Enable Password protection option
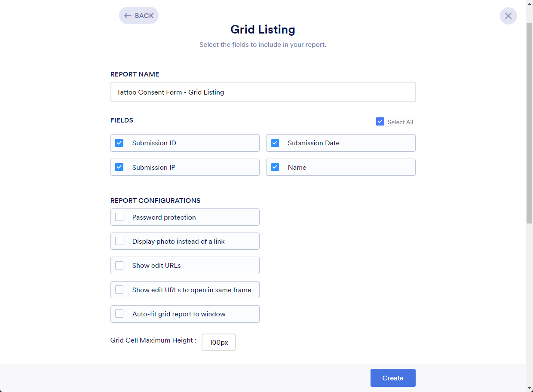 tap(119, 217)
